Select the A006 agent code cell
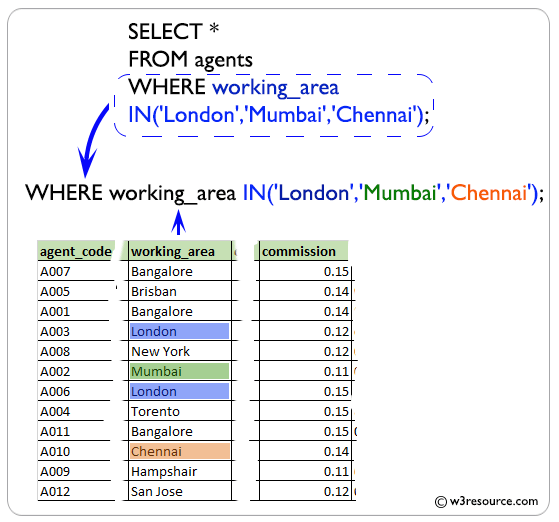This screenshot has height=522, width=559. (x=76, y=391)
